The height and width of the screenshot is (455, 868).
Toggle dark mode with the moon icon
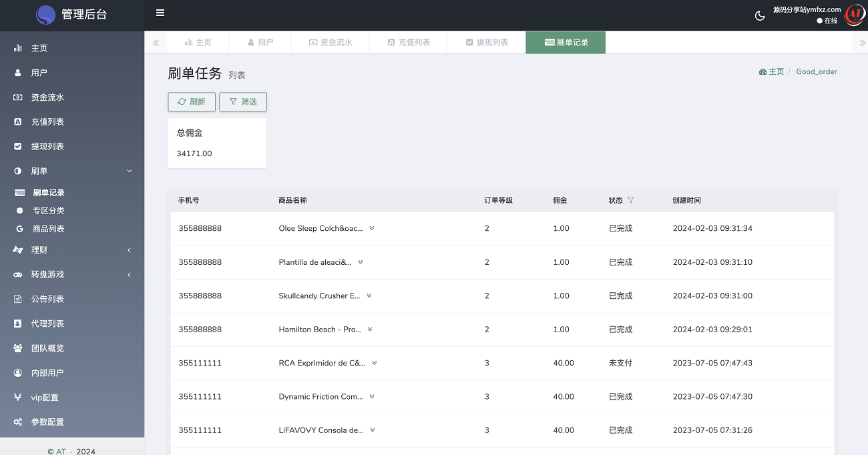[x=760, y=16]
